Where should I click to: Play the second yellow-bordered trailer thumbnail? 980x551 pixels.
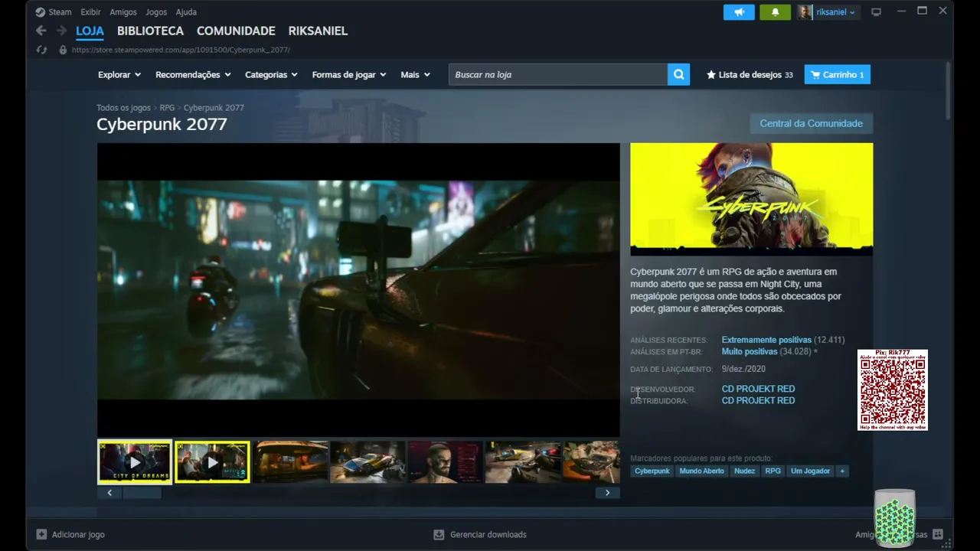point(213,462)
